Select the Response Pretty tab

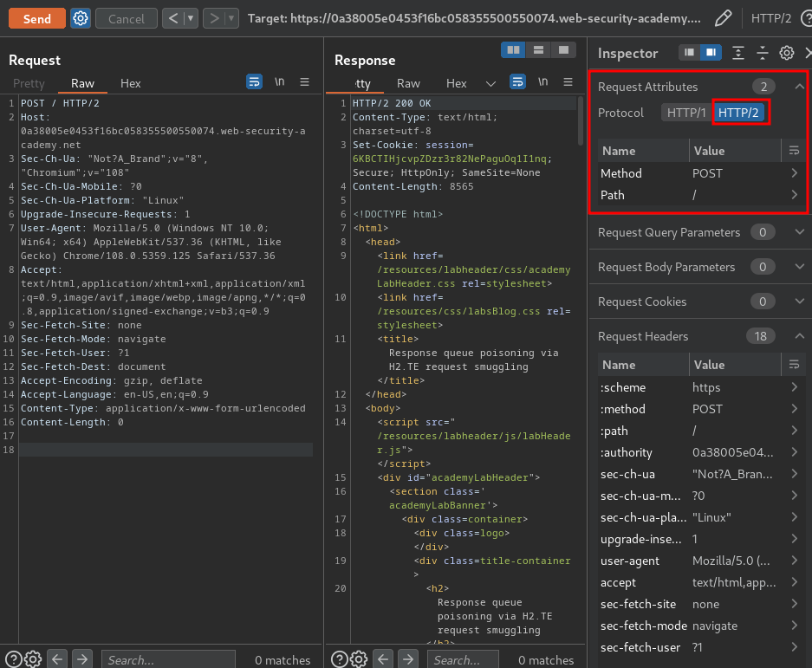362,83
